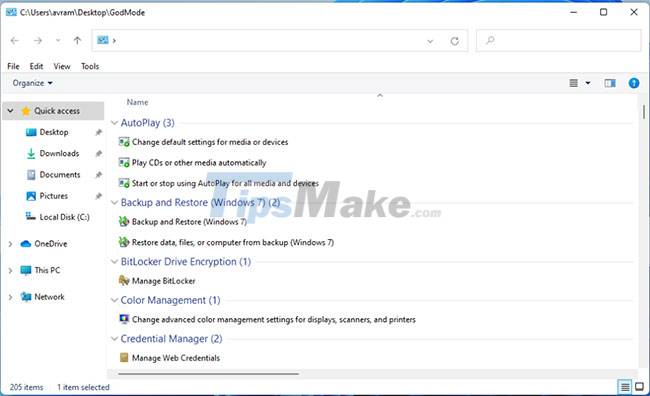Open view options dropdown arrow
Screen dimensions: 650x396
tap(588, 83)
